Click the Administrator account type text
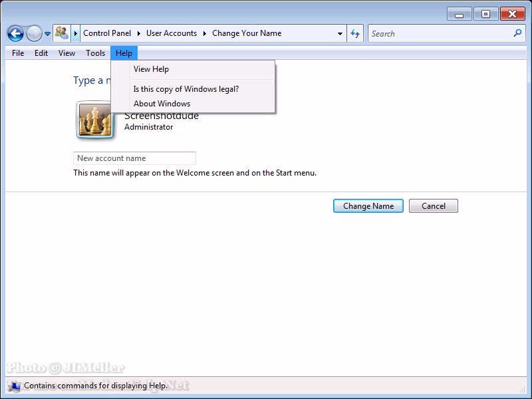The height and width of the screenshot is (399, 532). click(148, 127)
